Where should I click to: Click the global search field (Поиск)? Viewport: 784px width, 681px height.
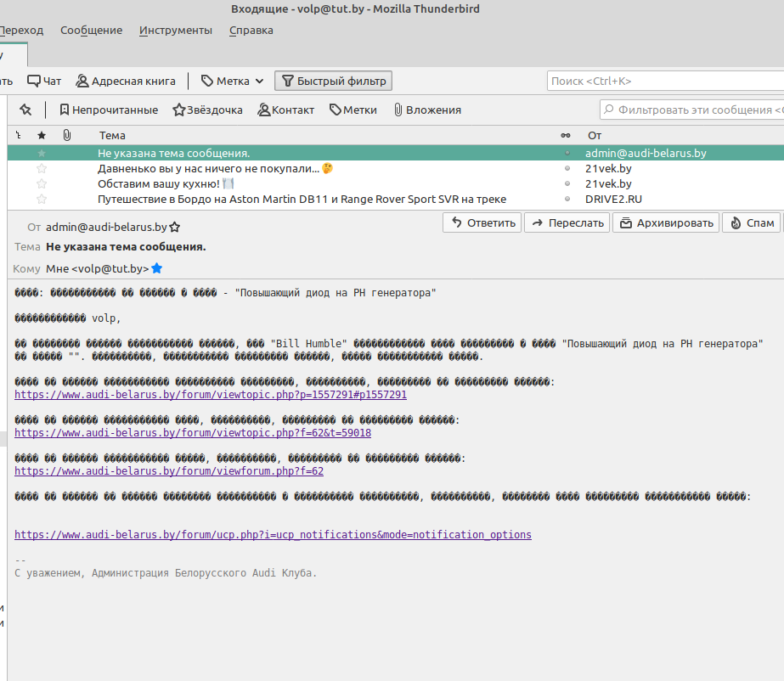(663, 82)
